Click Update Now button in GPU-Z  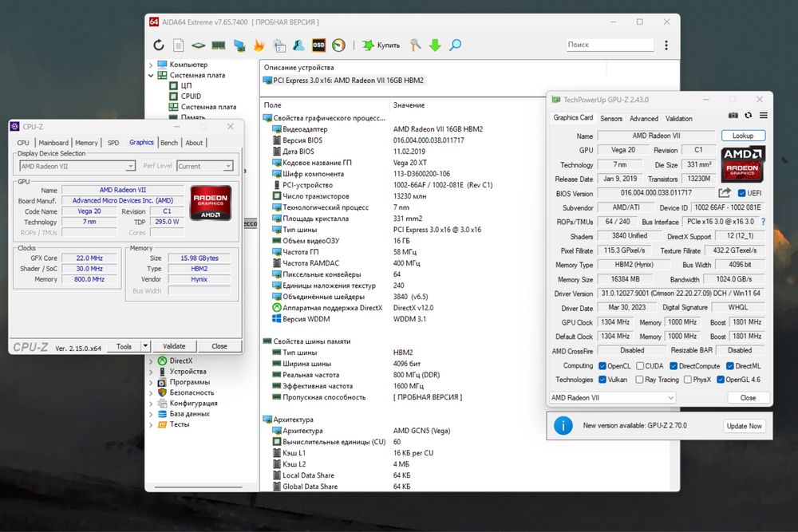(x=744, y=426)
